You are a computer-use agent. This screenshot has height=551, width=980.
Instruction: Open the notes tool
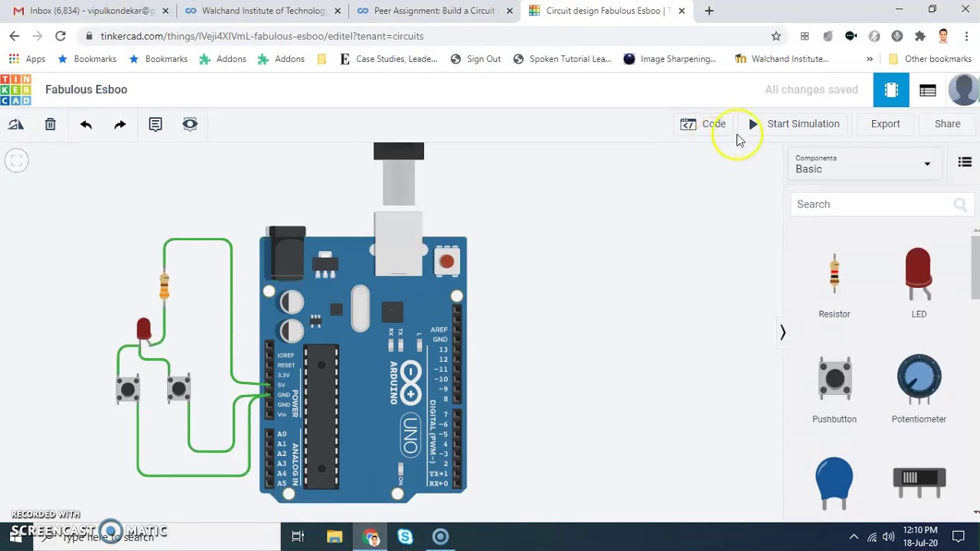155,124
